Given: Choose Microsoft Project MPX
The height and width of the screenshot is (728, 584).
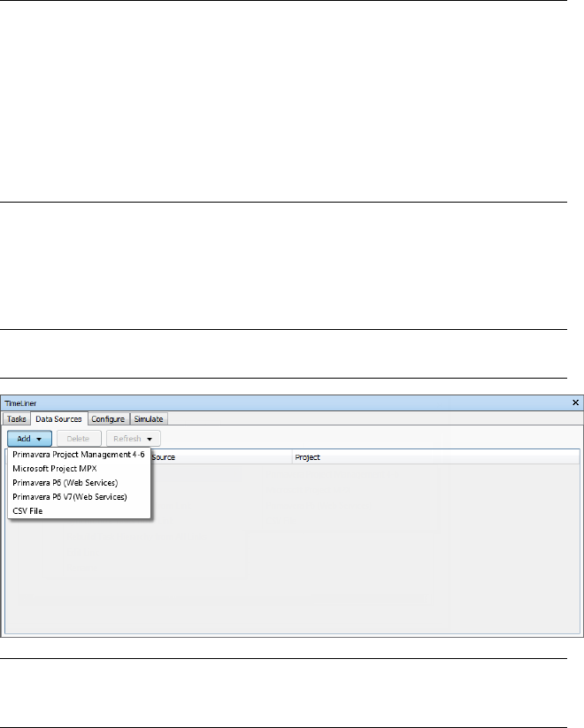Looking at the screenshot, I should [79, 469].
